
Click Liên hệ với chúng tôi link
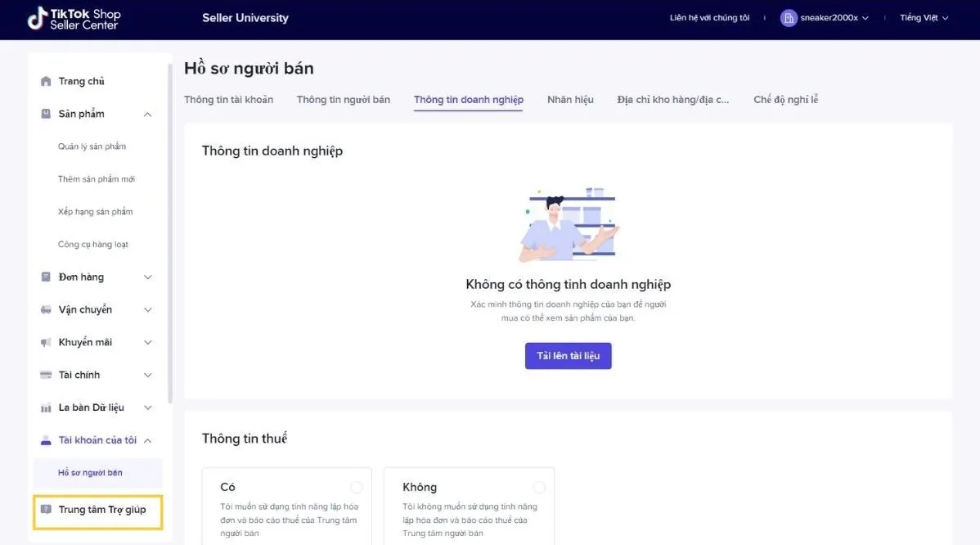(x=709, y=18)
